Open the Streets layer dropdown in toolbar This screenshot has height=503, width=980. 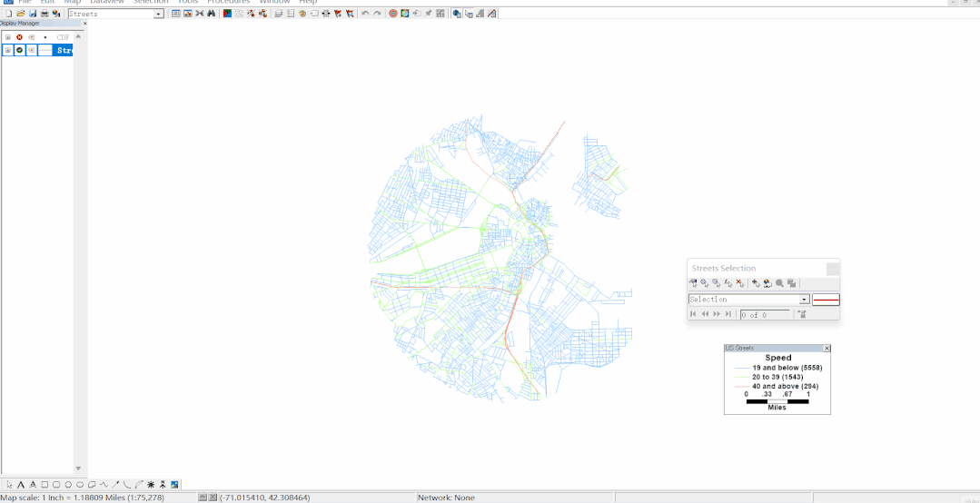point(158,14)
